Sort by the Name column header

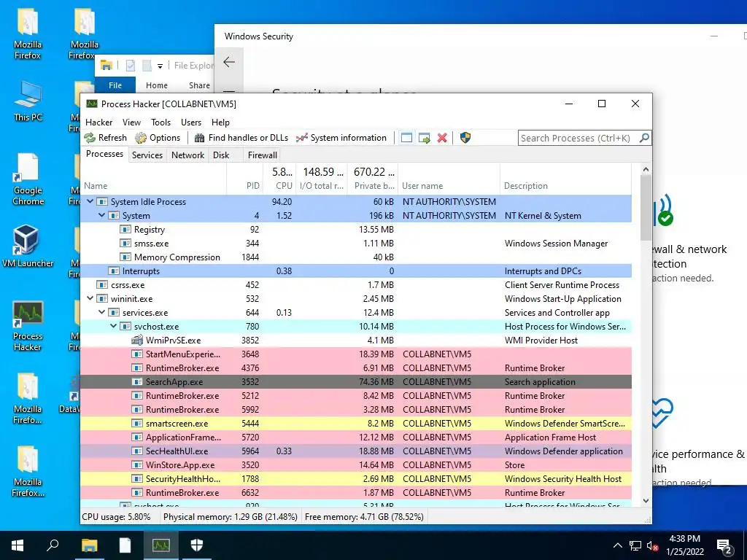(153, 179)
